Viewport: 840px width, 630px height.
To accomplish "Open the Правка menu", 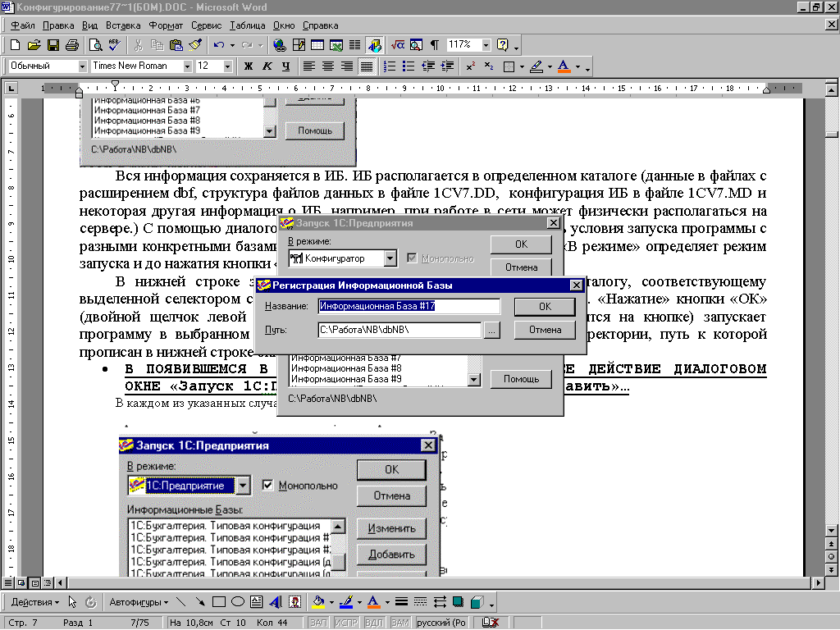I will 58,25.
